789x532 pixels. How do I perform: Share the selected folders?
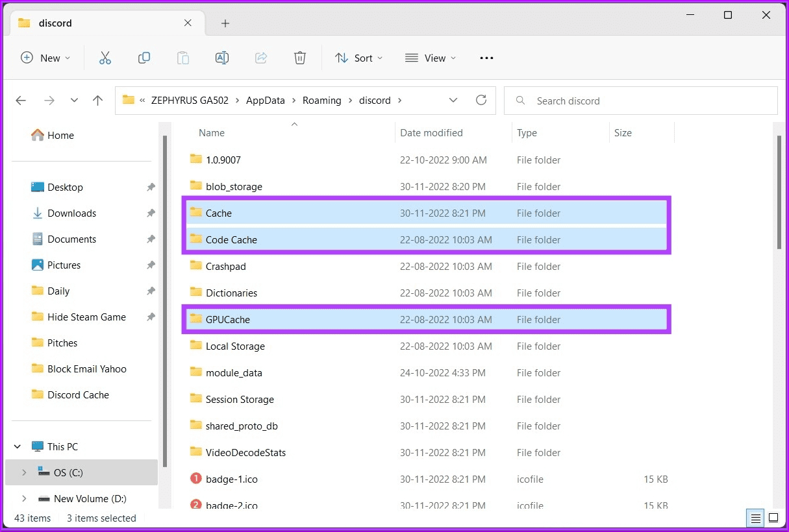[261, 58]
